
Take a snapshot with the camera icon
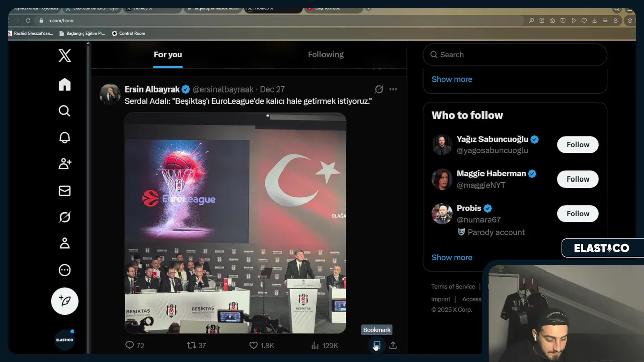[552, 21]
